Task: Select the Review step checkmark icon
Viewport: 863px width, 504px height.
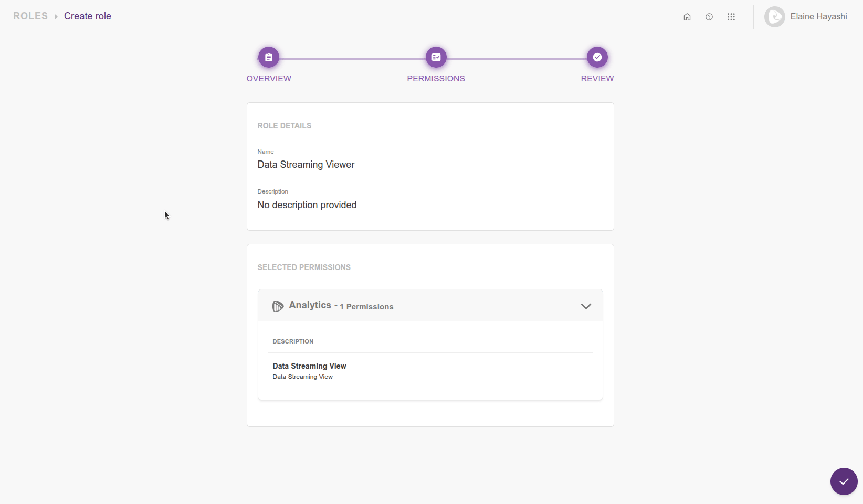Action: coord(597,57)
